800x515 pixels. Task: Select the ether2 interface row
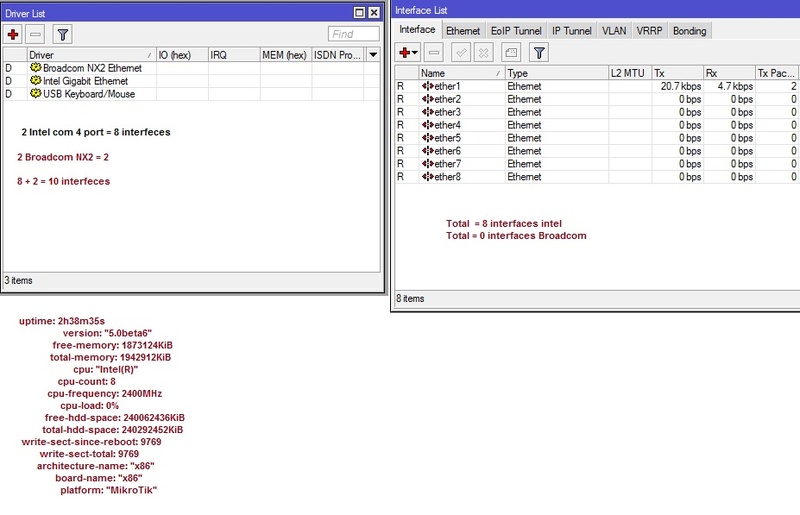click(x=597, y=99)
